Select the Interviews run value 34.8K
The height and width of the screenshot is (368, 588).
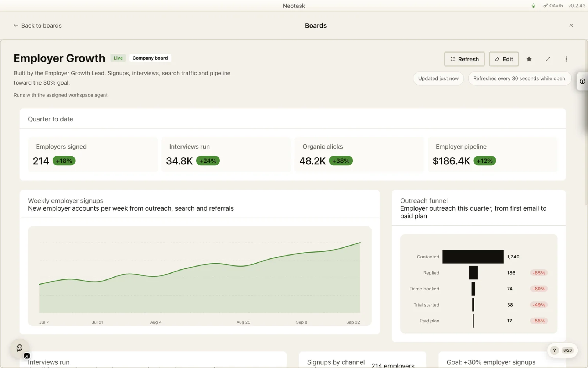pos(179,161)
